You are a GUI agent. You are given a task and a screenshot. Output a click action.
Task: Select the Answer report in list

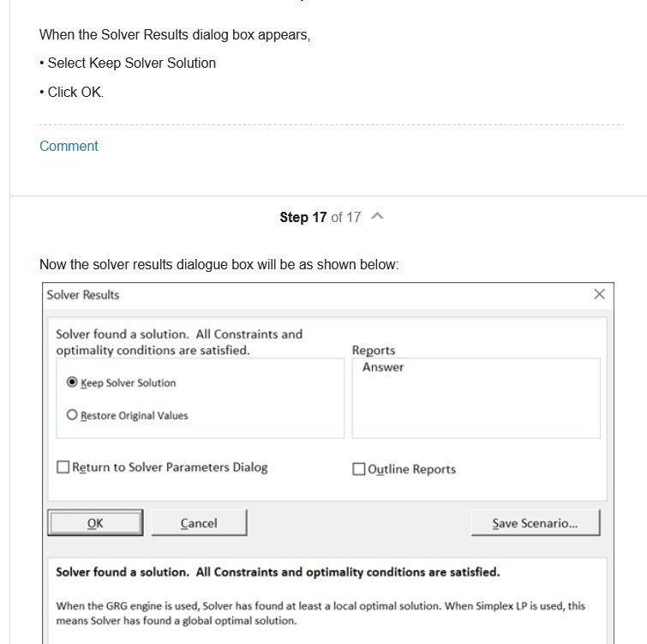pos(383,367)
